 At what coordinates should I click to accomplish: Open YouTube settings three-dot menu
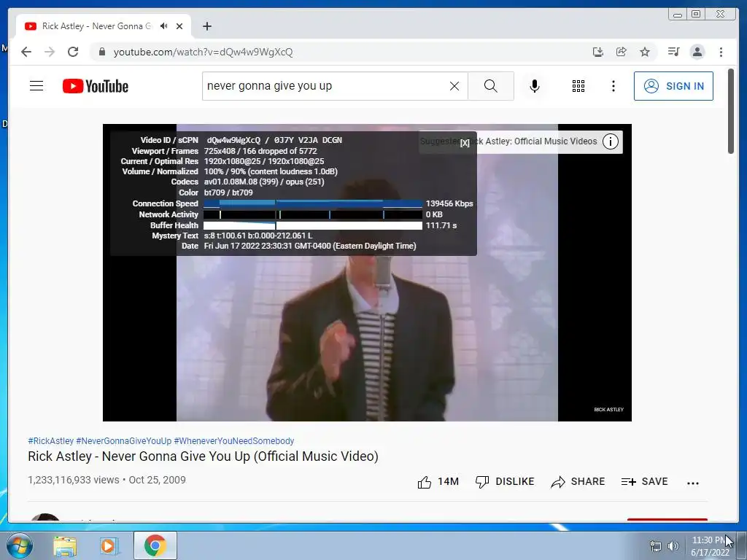pyautogui.click(x=613, y=86)
